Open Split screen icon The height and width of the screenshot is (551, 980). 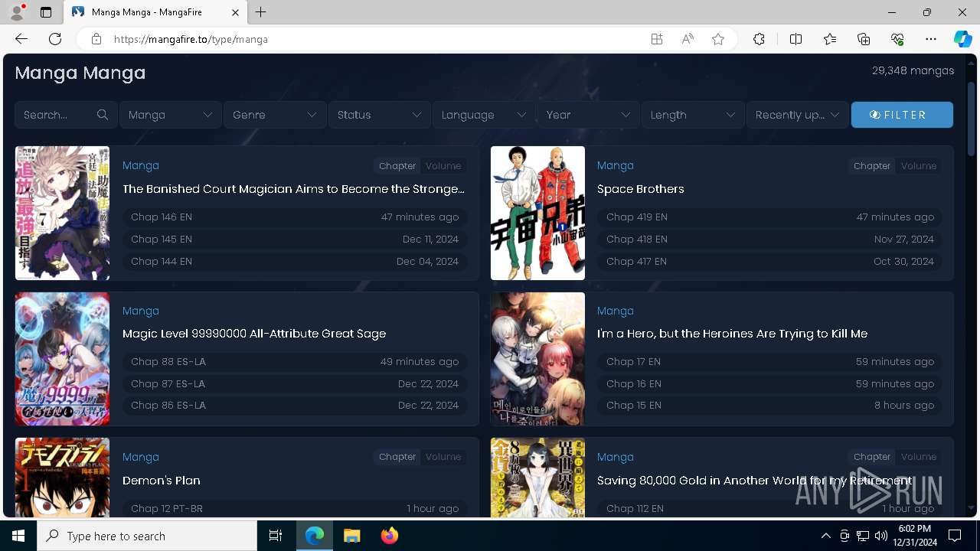pos(795,39)
